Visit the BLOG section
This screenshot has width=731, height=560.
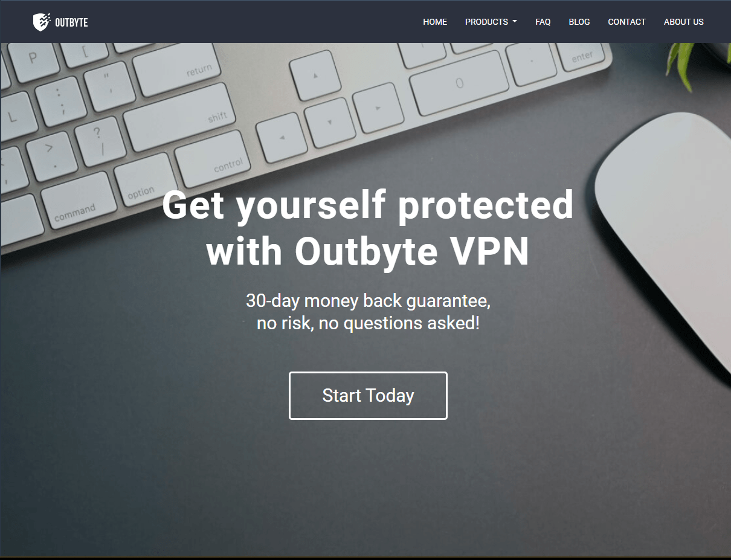coord(579,22)
